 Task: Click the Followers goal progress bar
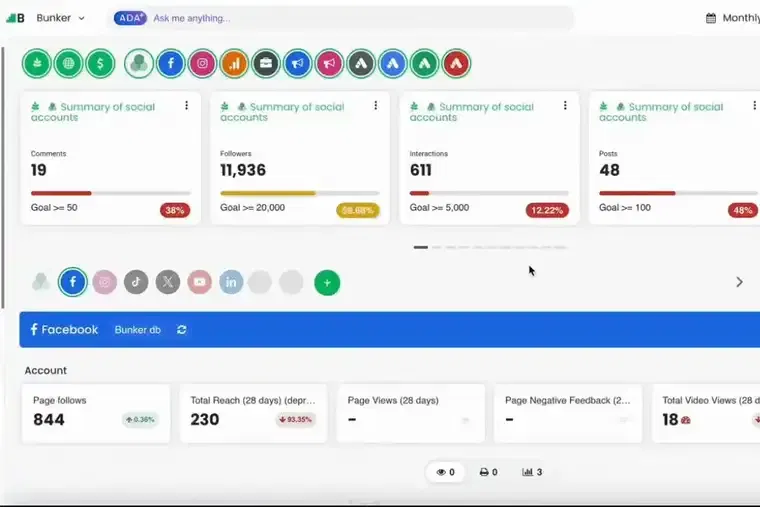point(300,193)
